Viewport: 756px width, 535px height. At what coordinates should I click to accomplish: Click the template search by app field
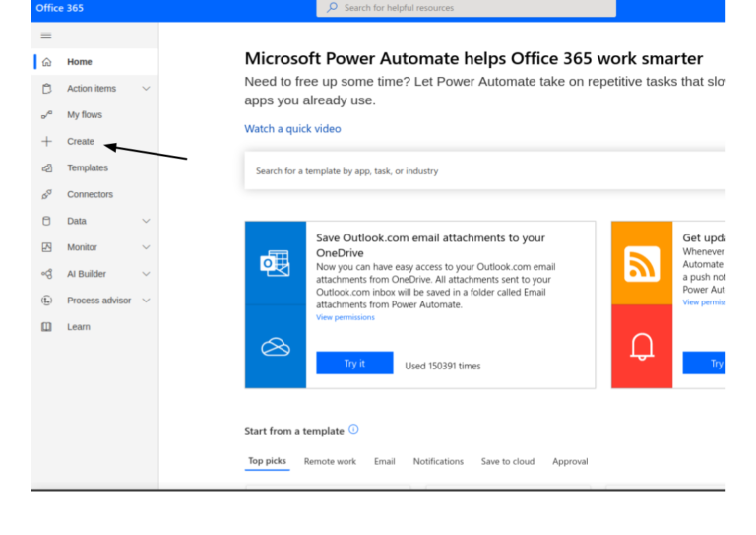(485, 170)
